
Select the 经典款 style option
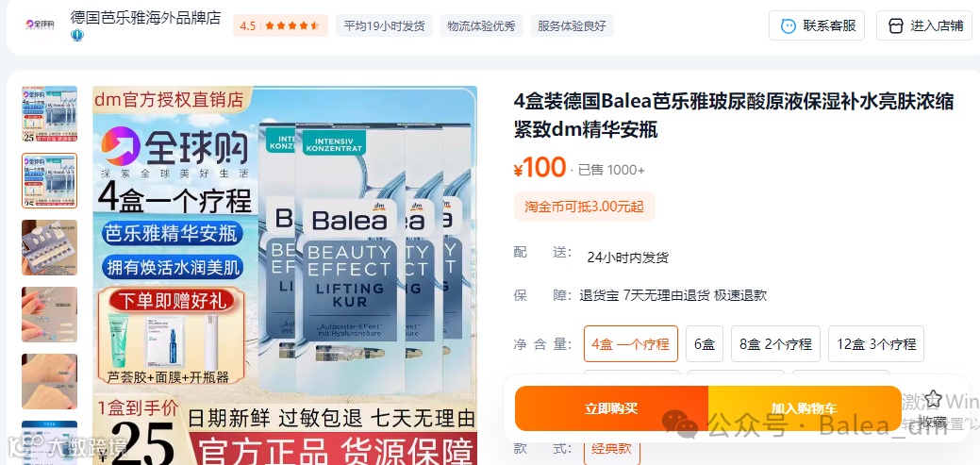pos(612,449)
